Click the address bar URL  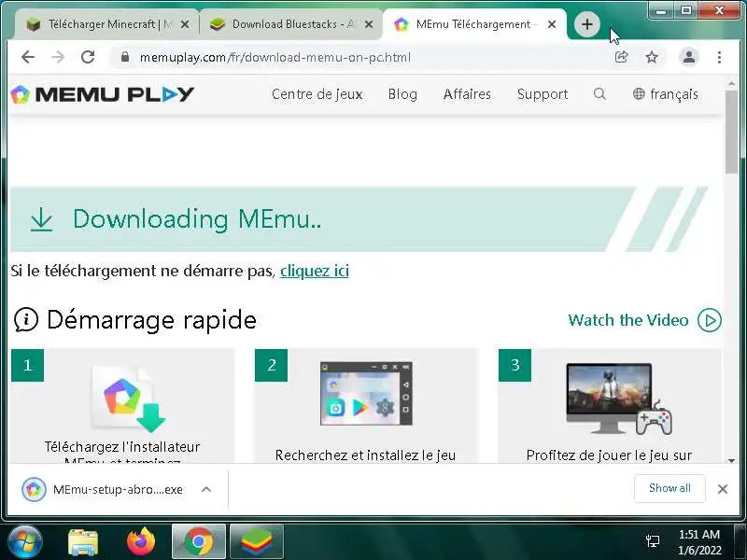coord(275,57)
